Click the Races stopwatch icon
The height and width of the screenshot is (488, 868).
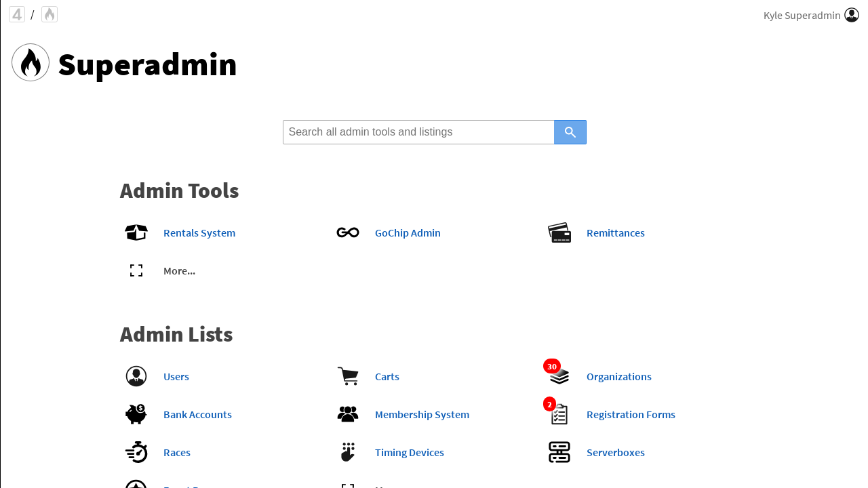(x=136, y=452)
